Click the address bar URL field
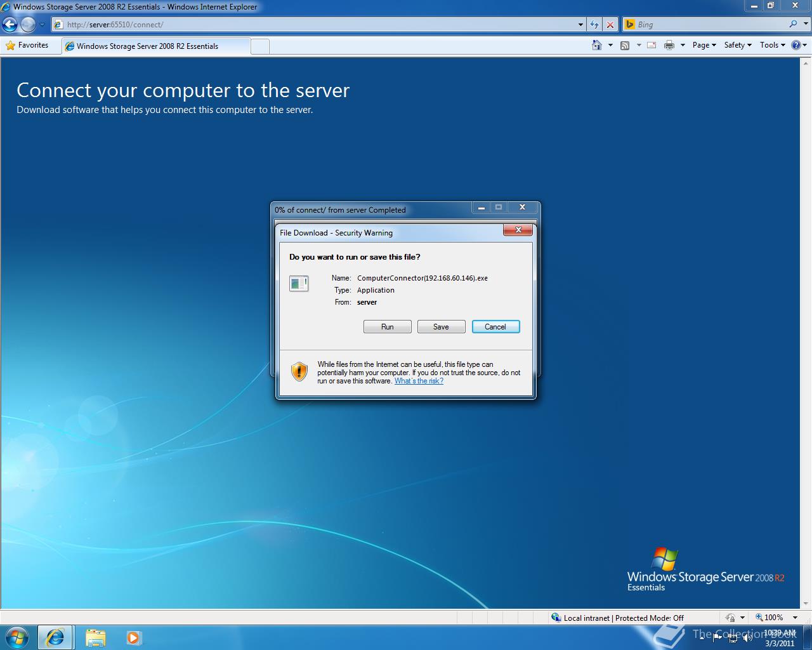Screen dimensions: 812x650 (314, 24)
